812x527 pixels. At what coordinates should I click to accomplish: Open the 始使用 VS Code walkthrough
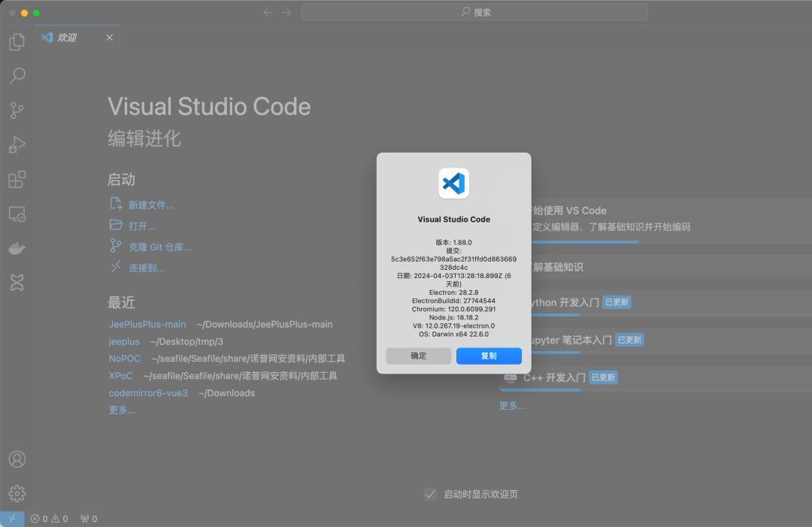[671, 220]
